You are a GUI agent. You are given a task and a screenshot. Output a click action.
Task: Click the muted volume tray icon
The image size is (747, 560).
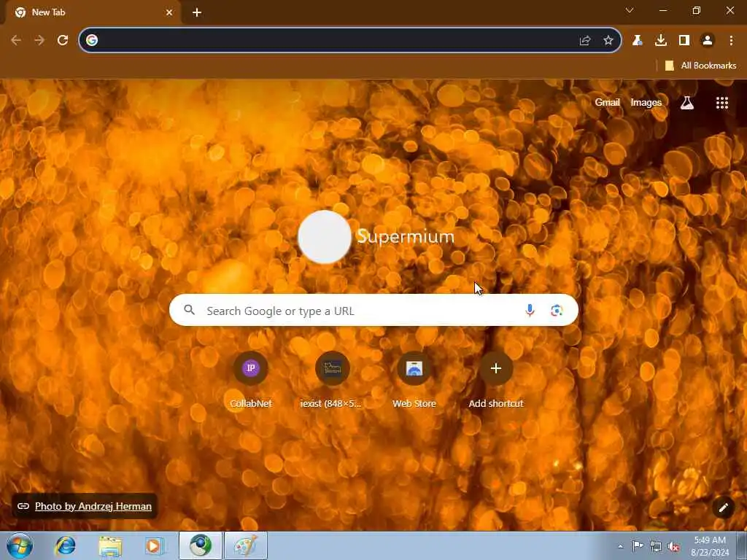[673, 547]
